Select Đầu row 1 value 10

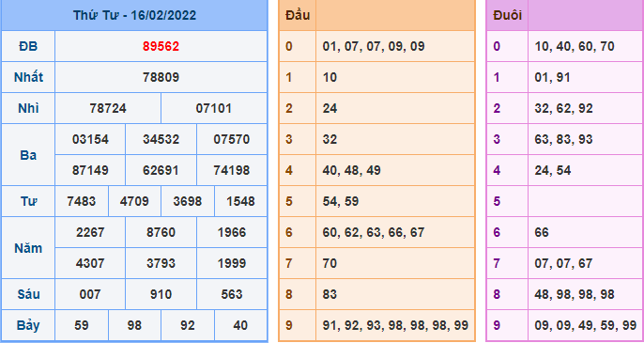pos(330,77)
